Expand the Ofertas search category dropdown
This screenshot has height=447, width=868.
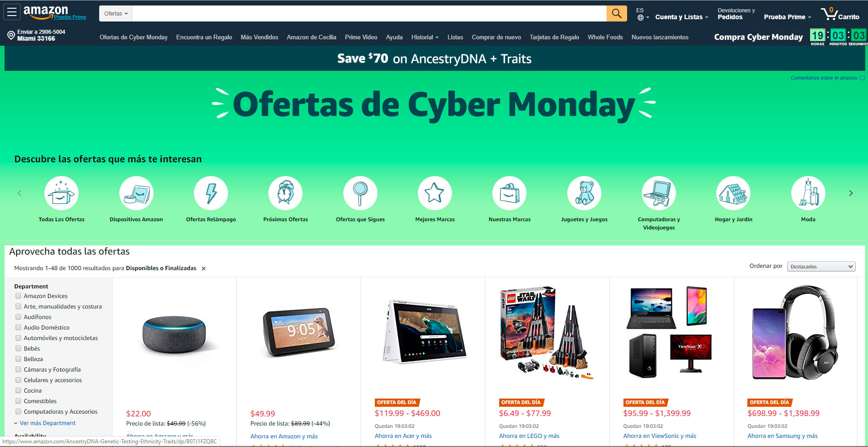[x=116, y=14]
